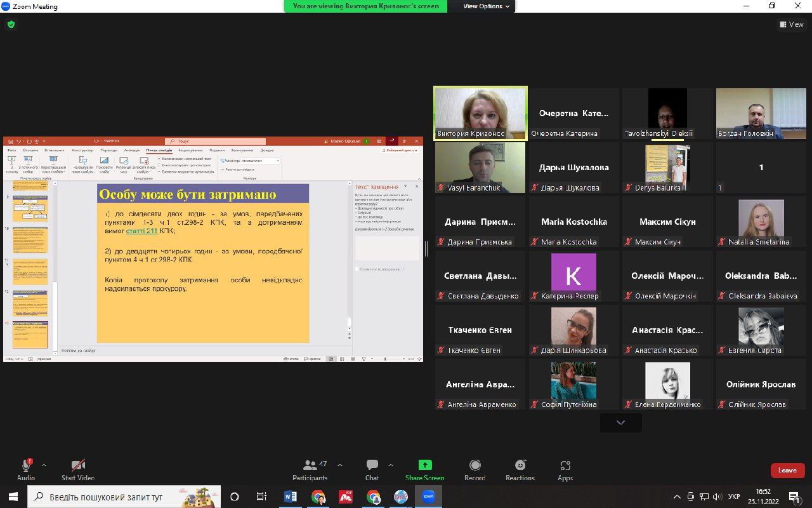
Task: Click the green Share Screen icon
Action: coord(424,466)
